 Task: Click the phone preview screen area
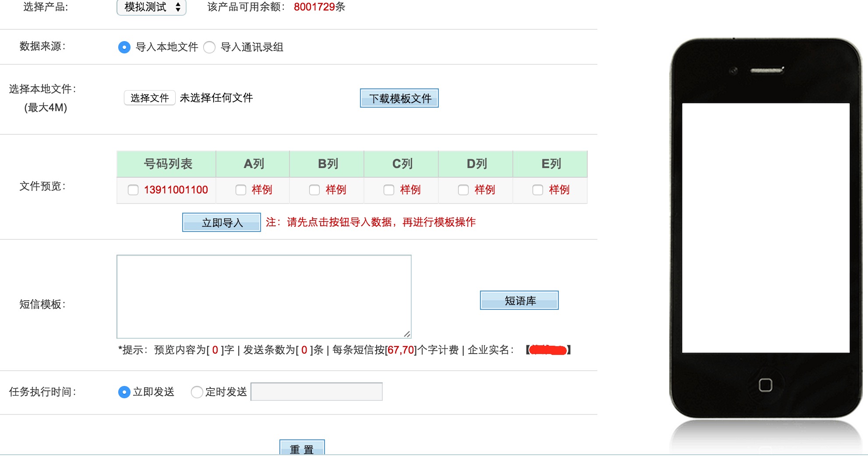[766, 228]
